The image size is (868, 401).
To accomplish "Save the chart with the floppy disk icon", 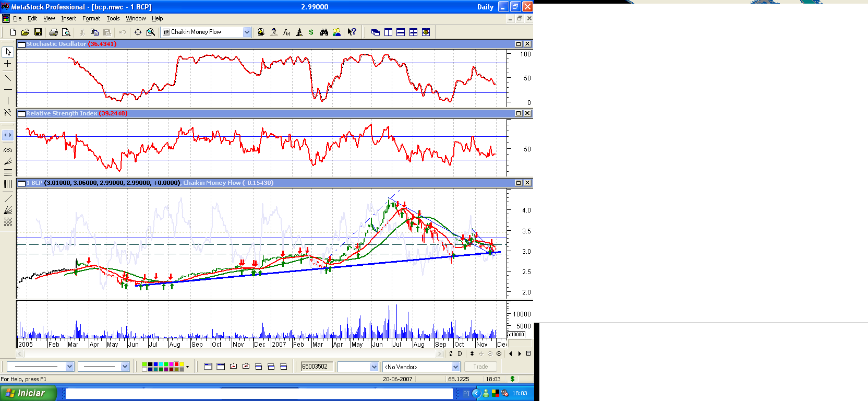I will coord(38,32).
